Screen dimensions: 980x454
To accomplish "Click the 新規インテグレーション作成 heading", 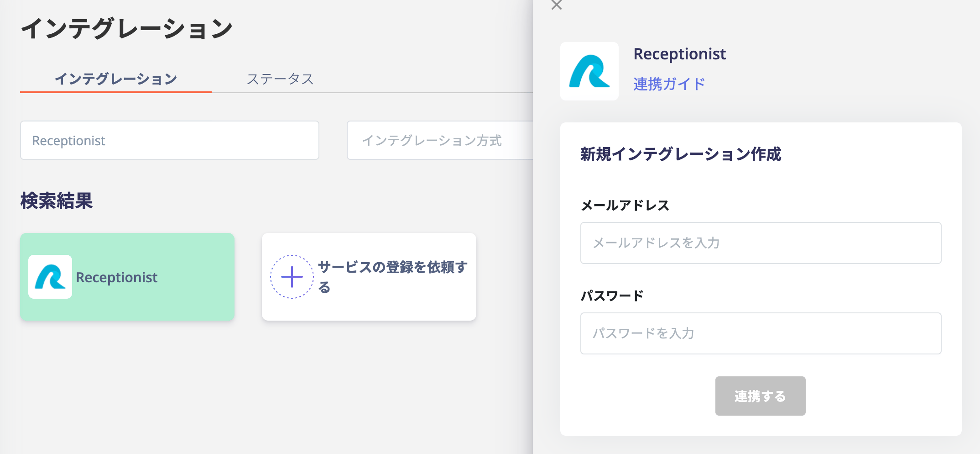I will pyautogui.click(x=681, y=154).
